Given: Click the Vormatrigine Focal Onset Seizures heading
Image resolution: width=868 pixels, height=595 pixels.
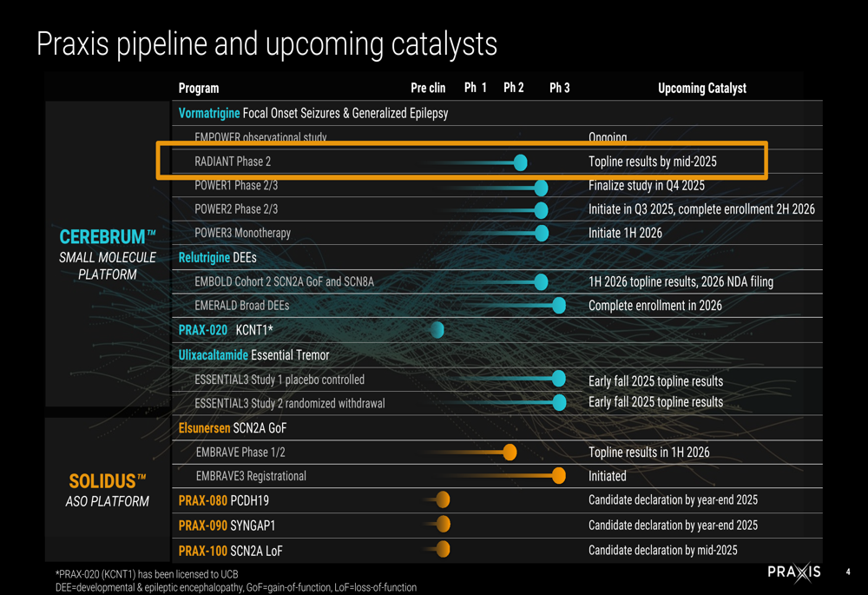Looking at the screenshot, I should (x=313, y=113).
